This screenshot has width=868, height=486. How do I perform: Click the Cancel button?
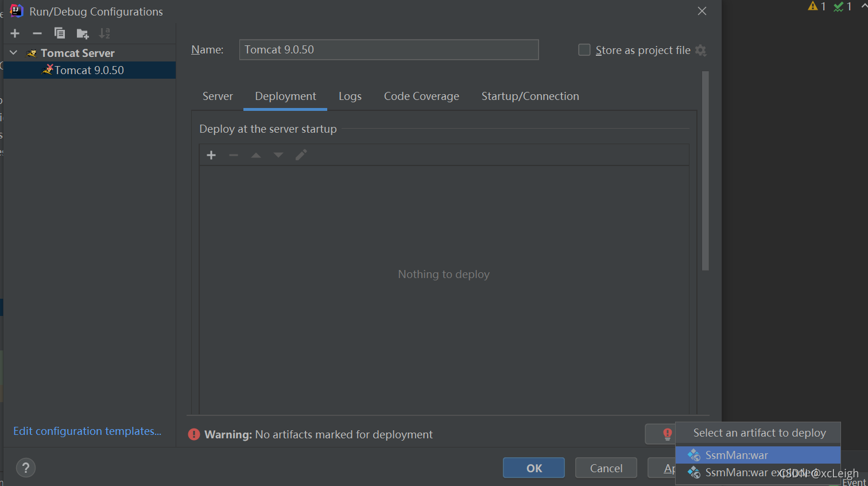606,468
